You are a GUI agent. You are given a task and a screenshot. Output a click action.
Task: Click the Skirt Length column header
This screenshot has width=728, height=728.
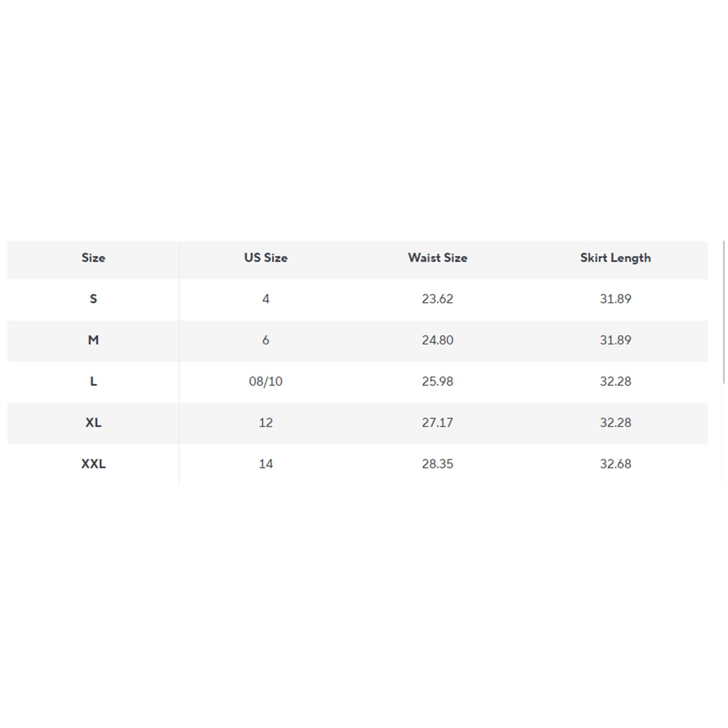[615, 258]
